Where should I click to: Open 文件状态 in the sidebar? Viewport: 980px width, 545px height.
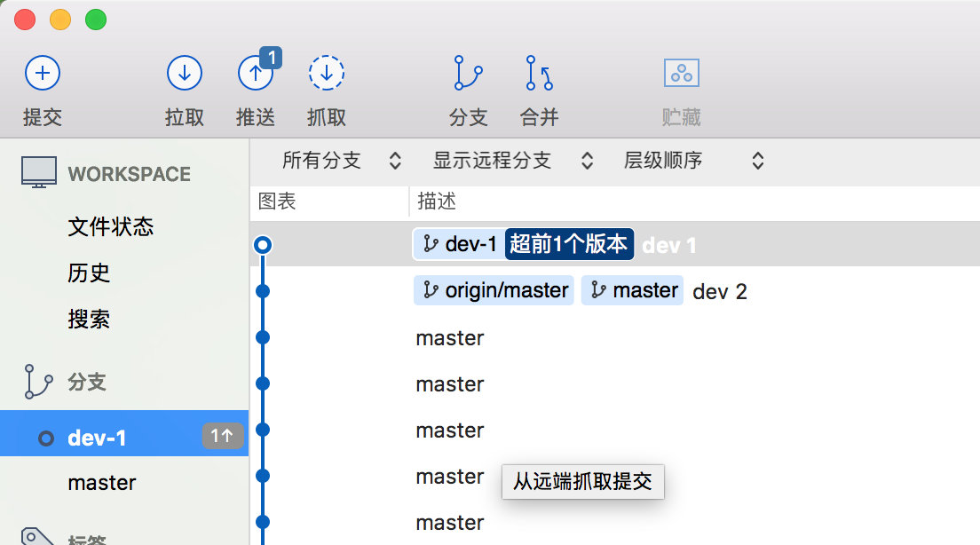click(111, 226)
